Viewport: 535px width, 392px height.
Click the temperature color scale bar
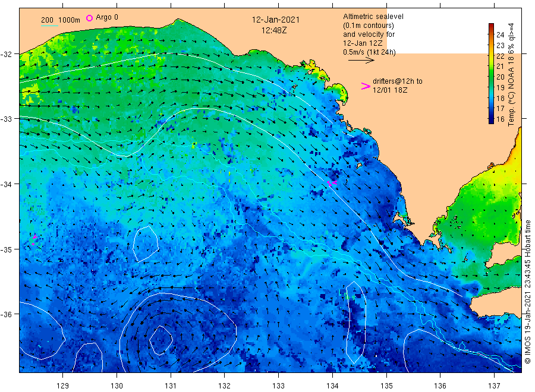(x=491, y=73)
